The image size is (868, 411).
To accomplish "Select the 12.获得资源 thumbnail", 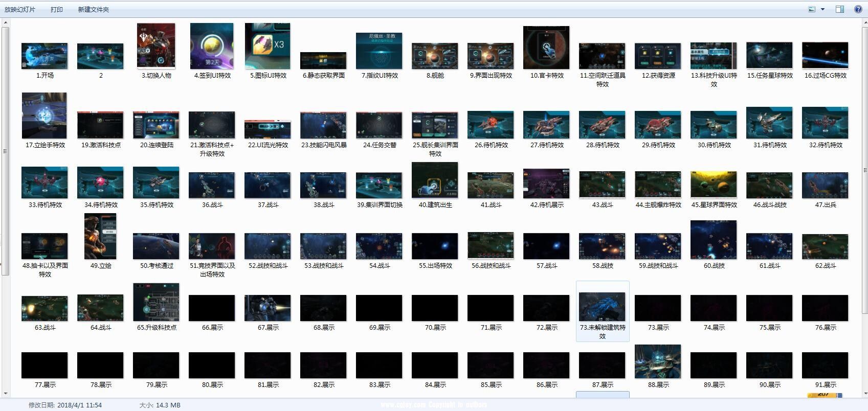I will point(658,56).
